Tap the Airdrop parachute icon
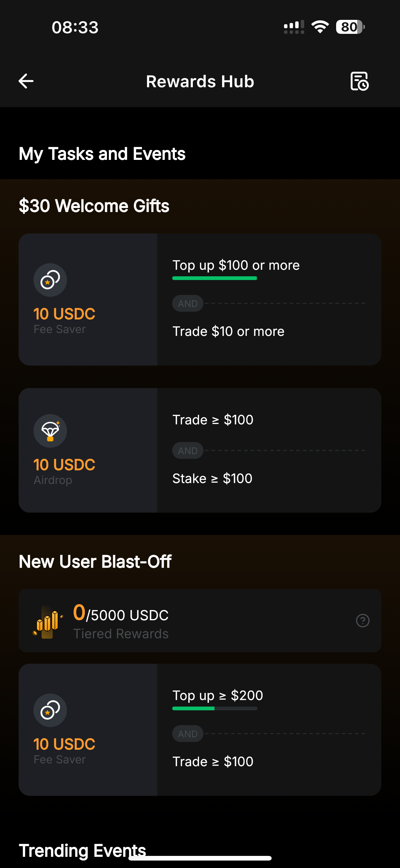 coord(50,431)
